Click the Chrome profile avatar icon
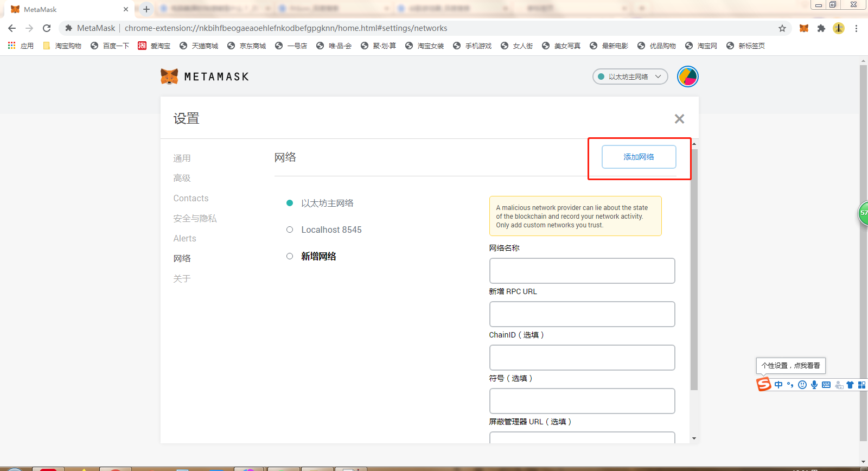This screenshot has height=471, width=868. 839,28
